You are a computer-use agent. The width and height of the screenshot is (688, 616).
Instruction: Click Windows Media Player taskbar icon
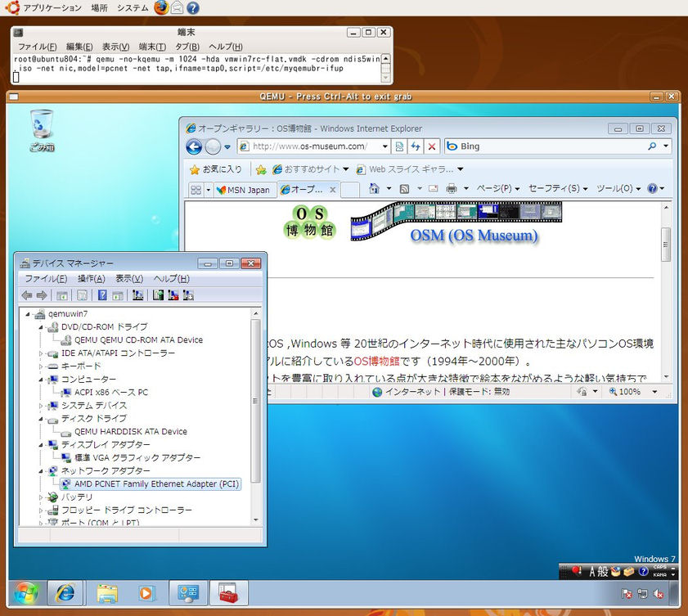coord(146,594)
